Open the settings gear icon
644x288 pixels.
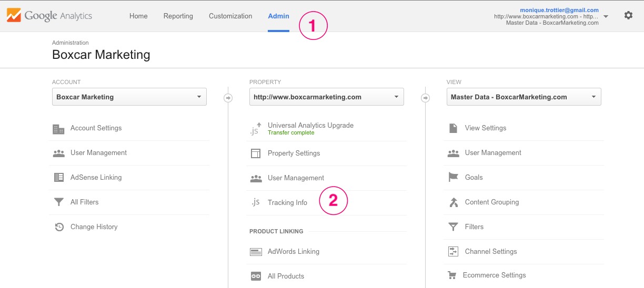(x=628, y=16)
